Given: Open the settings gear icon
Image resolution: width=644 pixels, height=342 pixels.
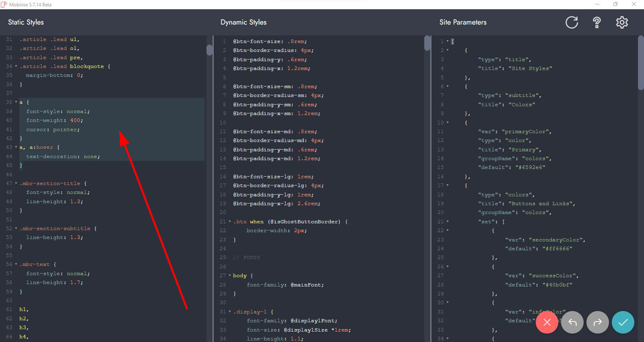Looking at the screenshot, I should point(622,23).
